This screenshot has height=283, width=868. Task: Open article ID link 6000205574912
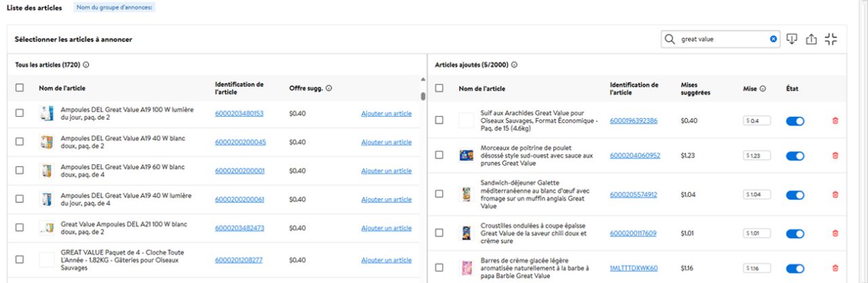pyautogui.click(x=633, y=194)
